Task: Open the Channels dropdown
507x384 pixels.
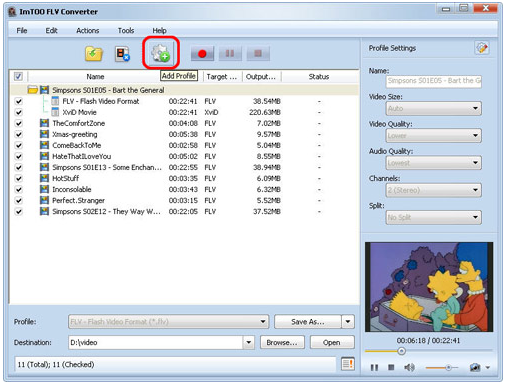Action: pyautogui.click(x=434, y=190)
